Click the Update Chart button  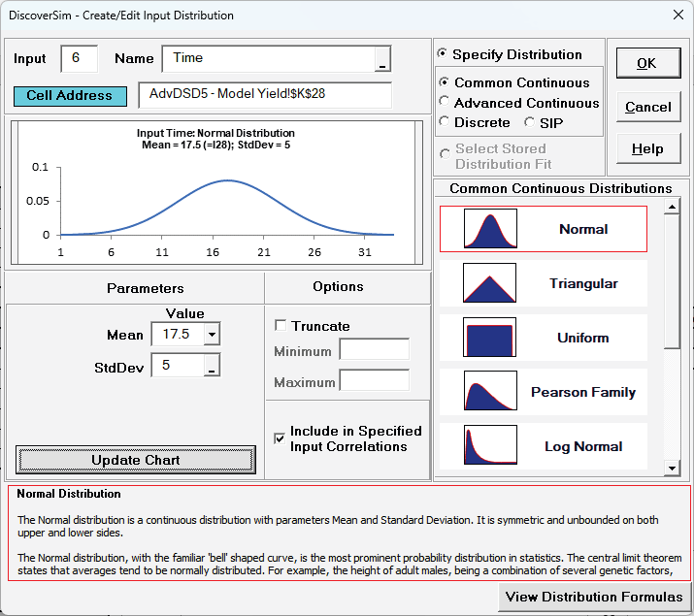click(x=136, y=460)
